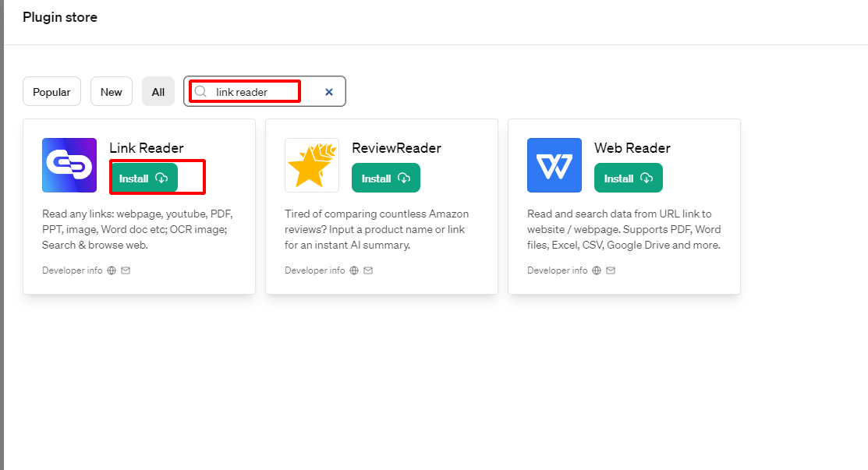Click the Web Reader W icon
This screenshot has width=868, height=470.
pos(554,164)
